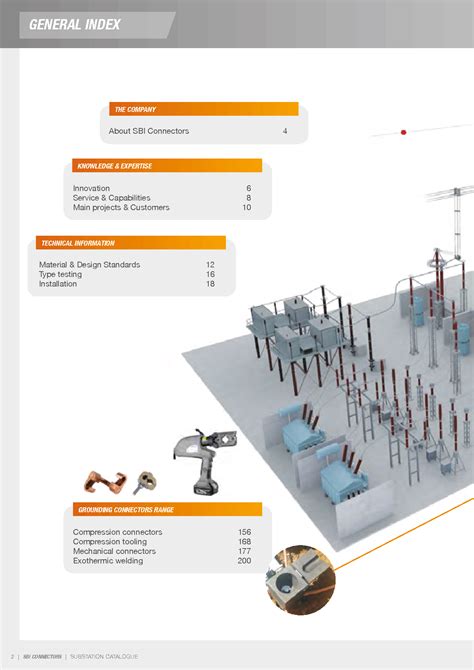Click the General Index title banner
Viewport: 474px width, 670px height.
coord(97,25)
